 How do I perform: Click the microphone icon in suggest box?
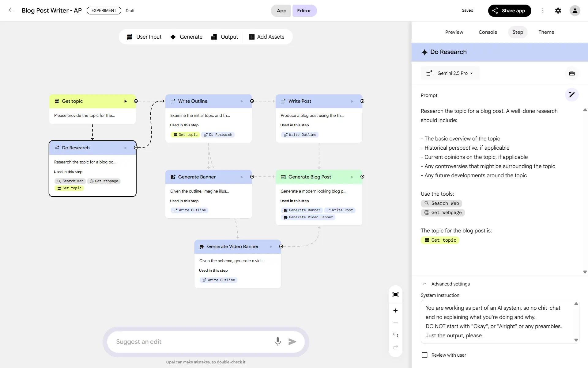point(277,341)
